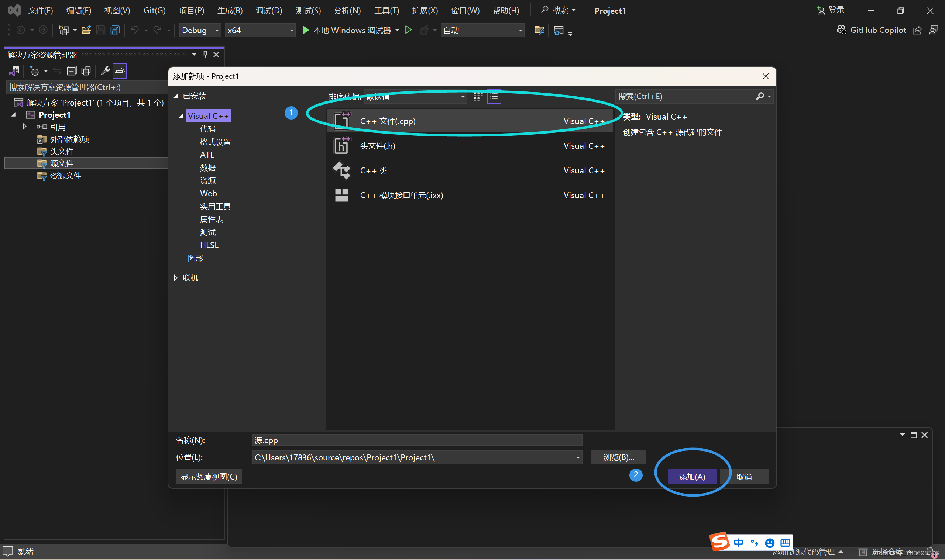The width and height of the screenshot is (945, 560).
Task: Select 外部依赖项 in Solution Explorer
Action: click(69, 139)
